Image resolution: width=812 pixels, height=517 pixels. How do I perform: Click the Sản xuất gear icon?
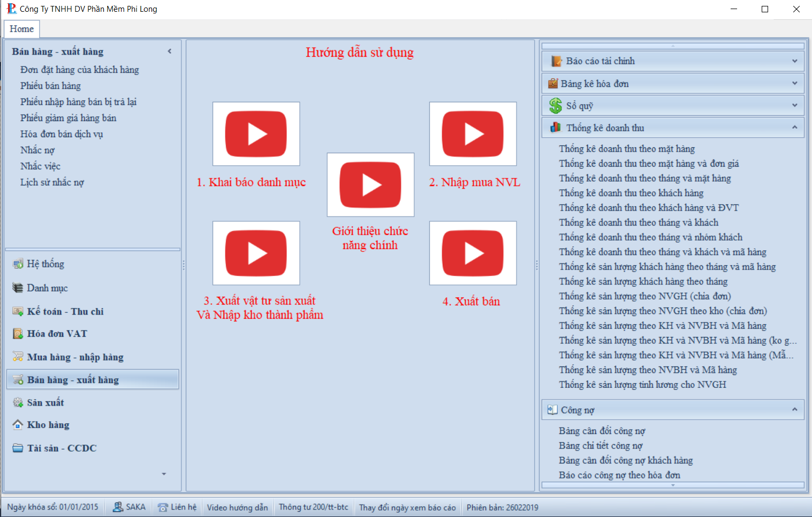coord(18,402)
